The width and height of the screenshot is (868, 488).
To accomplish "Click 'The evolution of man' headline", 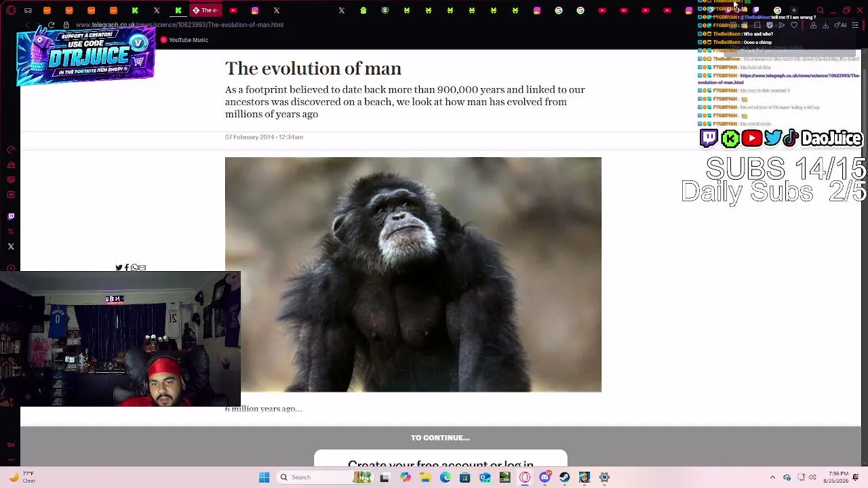I will tap(313, 68).
